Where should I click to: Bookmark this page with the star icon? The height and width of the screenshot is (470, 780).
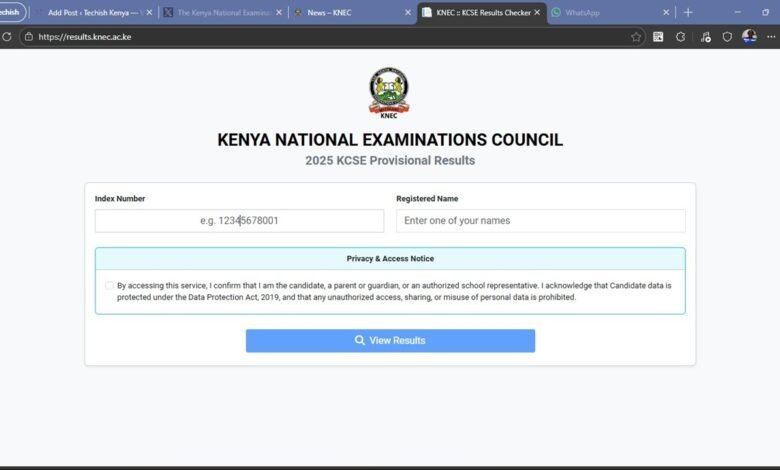point(636,37)
